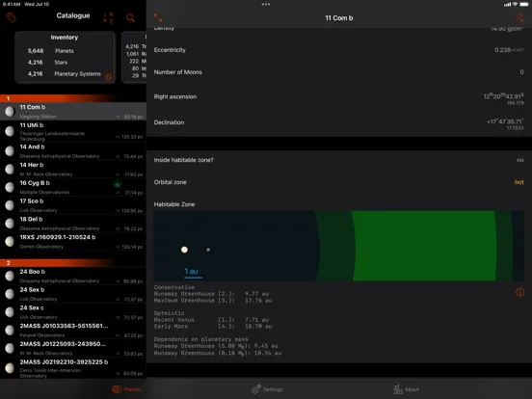
Task: Tap the Inventory summary card
Action: [65, 57]
